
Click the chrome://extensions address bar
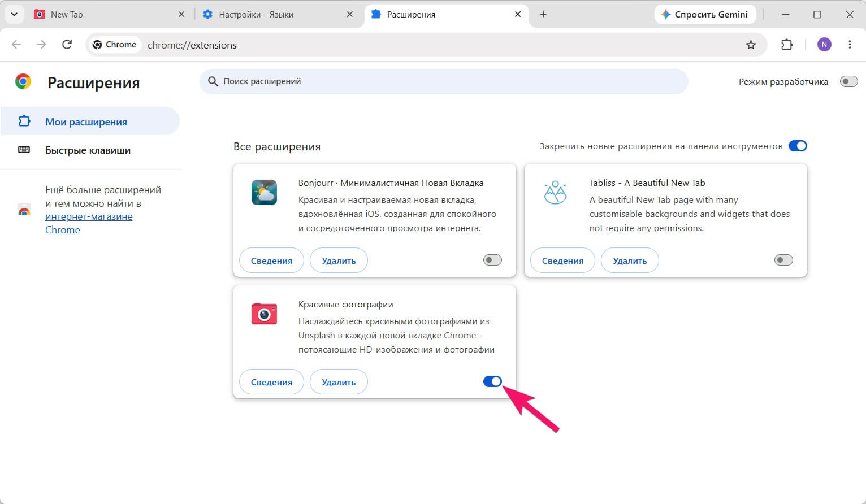point(426,45)
